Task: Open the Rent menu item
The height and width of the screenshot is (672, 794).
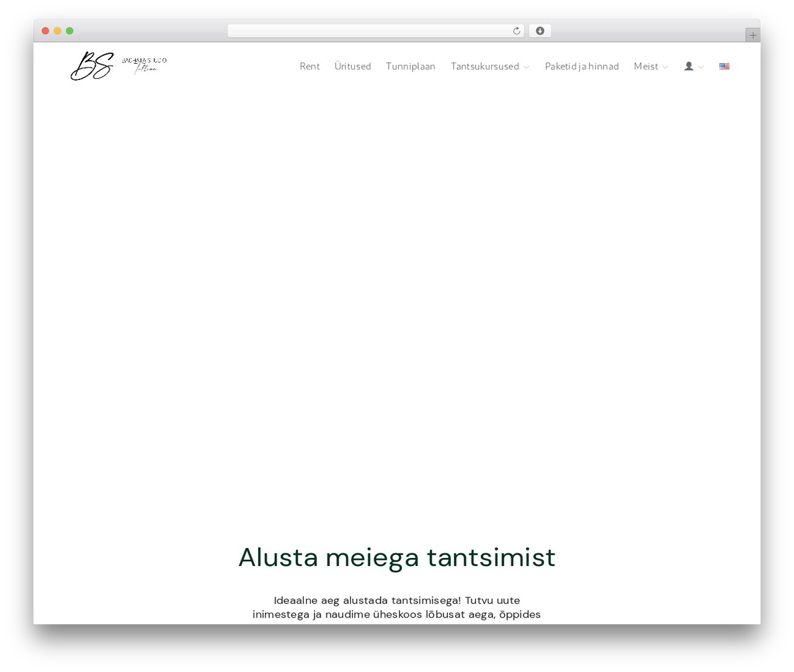Action: click(x=310, y=66)
